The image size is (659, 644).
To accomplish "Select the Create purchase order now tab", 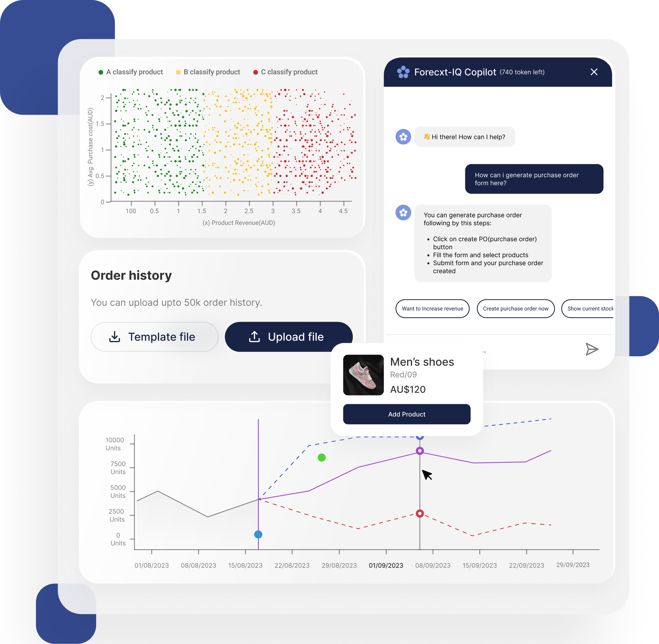I will (x=515, y=308).
